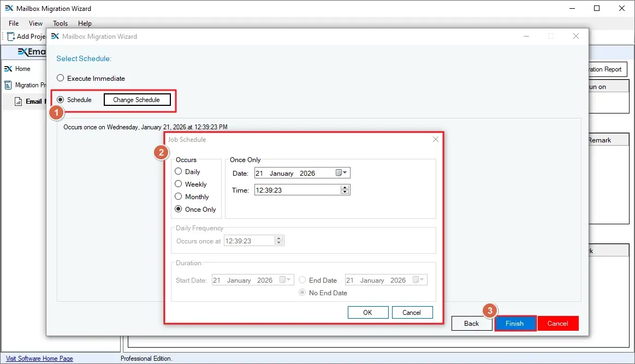Click the Add Project toolbar icon
The image size is (635, 364).
point(9,36)
